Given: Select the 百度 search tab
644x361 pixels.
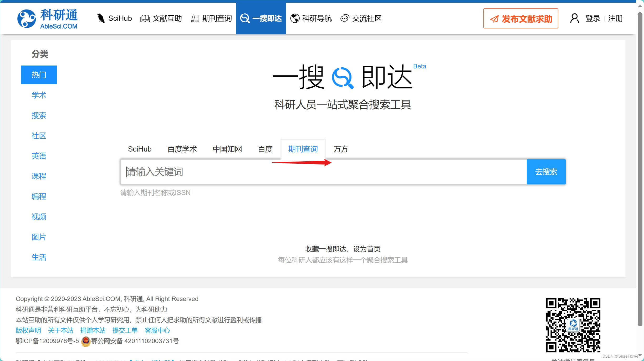Looking at the screenshot, I should (265, 149).
